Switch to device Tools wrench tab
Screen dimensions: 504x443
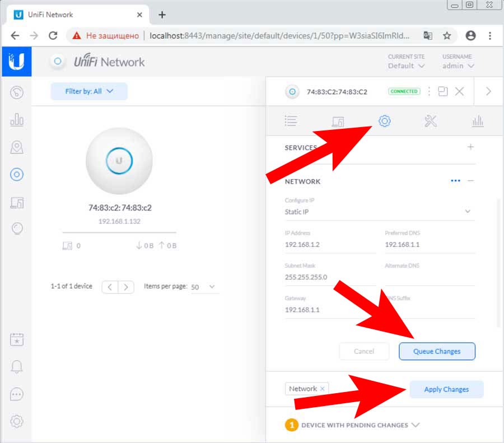pyautogui.click(x=431, y=121)
